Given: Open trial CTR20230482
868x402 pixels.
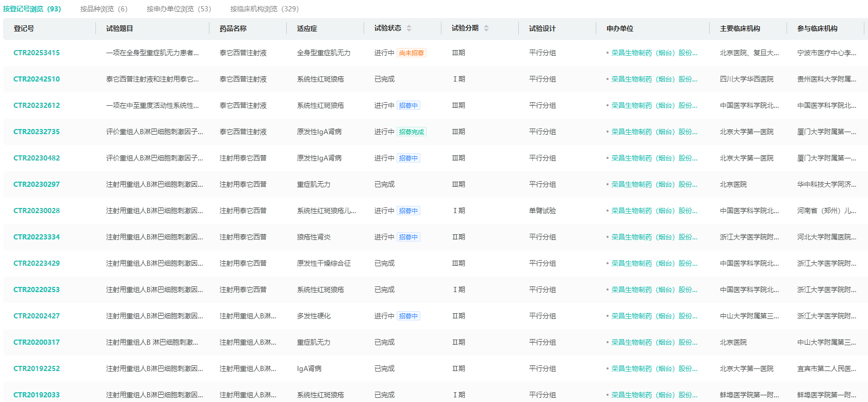Looking at the screenshot, I should (37, 158).
